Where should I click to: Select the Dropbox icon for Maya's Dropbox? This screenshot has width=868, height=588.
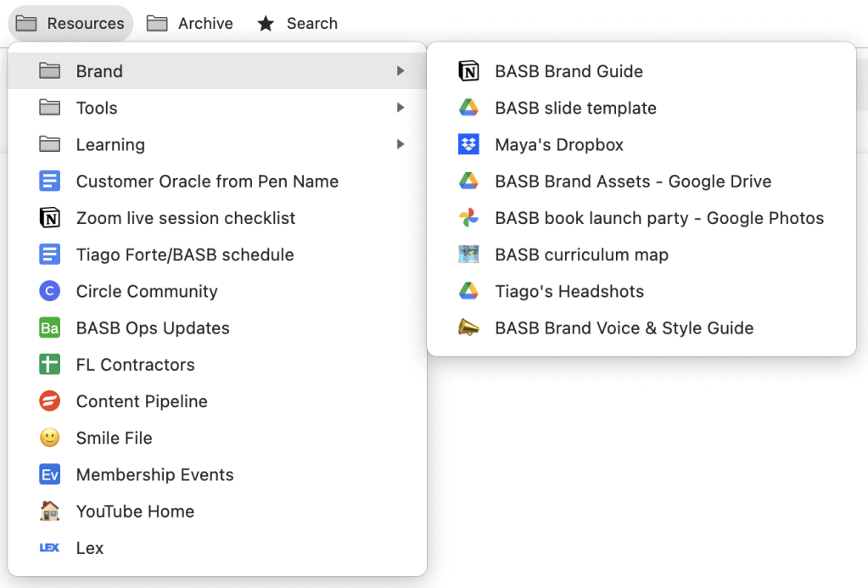473,144
